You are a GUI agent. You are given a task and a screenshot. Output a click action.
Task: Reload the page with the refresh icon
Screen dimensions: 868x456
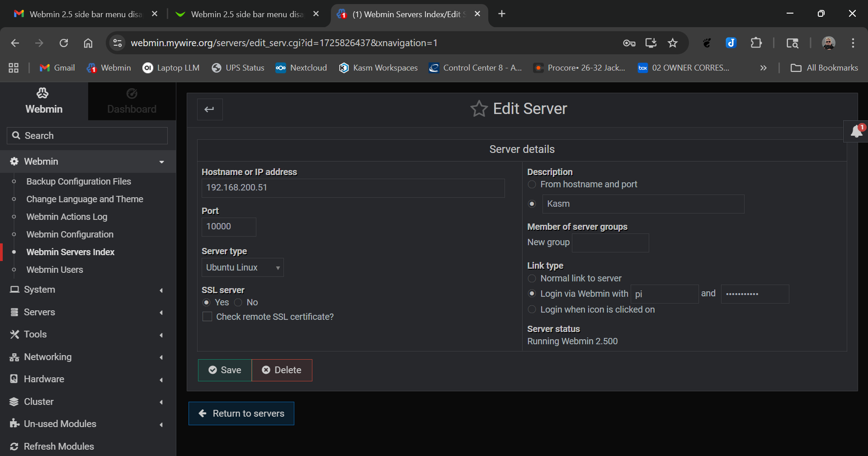tap(64, 43)
